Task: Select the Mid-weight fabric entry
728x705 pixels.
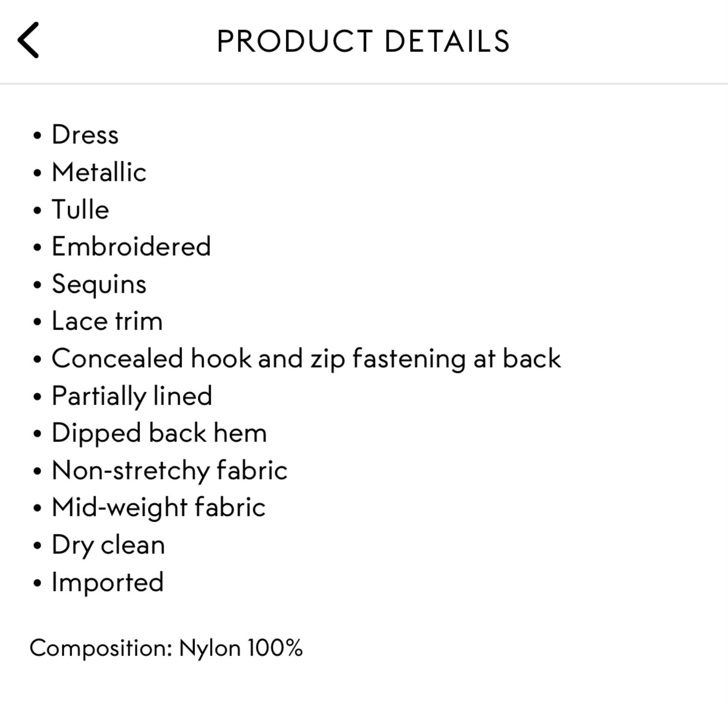Action: click(158, 508)
